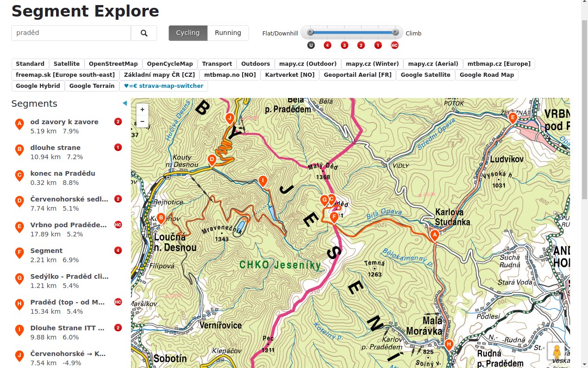Click the category 3 climb icon under slider
588x368 pixels.
345,45
